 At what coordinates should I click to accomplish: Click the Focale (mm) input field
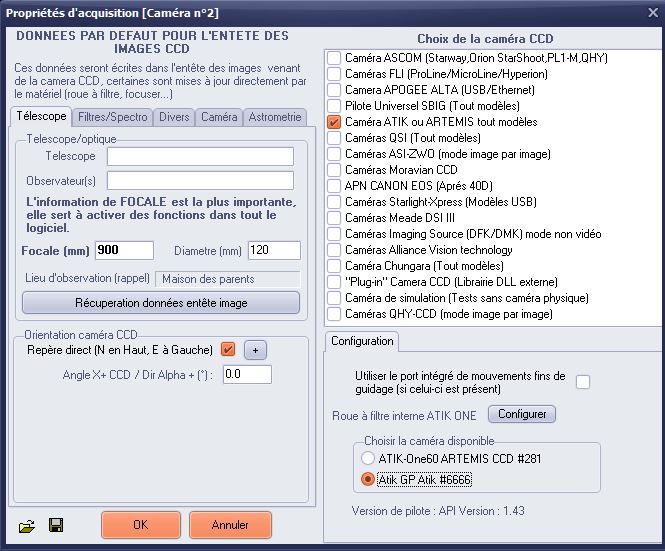point(124,250)
